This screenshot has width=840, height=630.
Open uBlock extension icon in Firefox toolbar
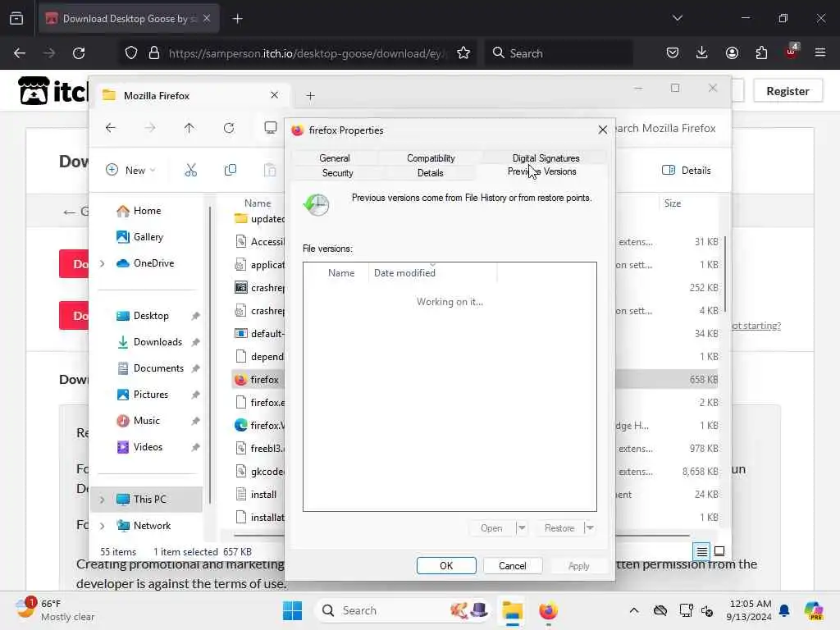pyautogui.click(x=792, y=52)
